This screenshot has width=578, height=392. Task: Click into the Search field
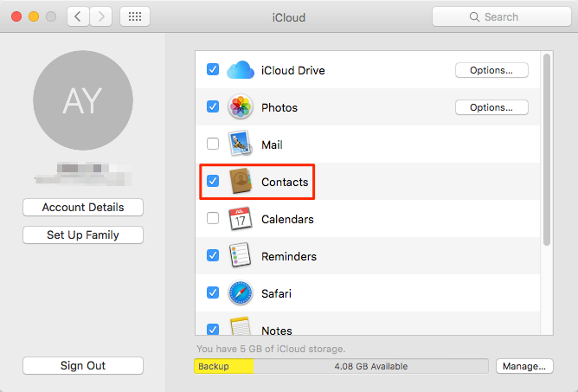click(501, 16)
